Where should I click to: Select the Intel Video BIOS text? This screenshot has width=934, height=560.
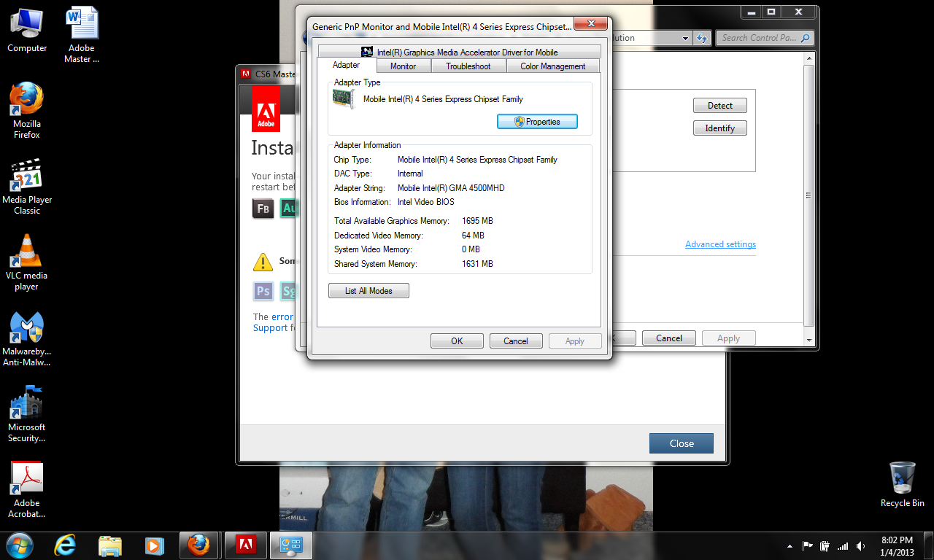coord(425,202)
